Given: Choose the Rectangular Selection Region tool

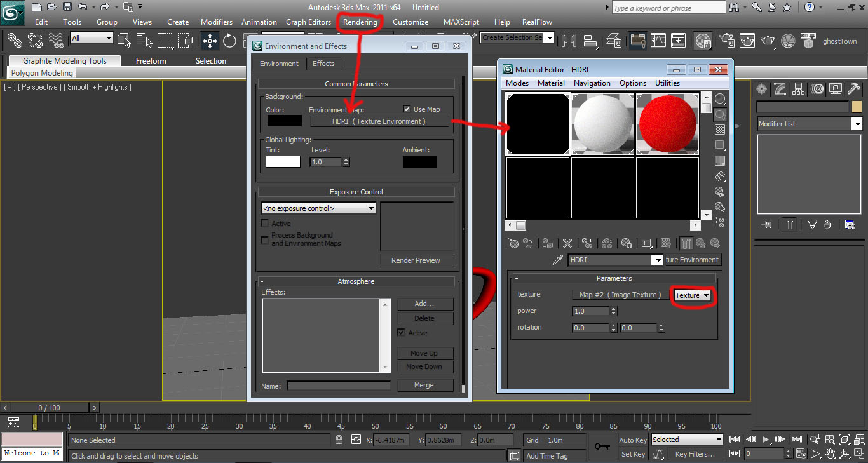Looking at the screenshot, I should pyautogui.click(x=165, y=41).
